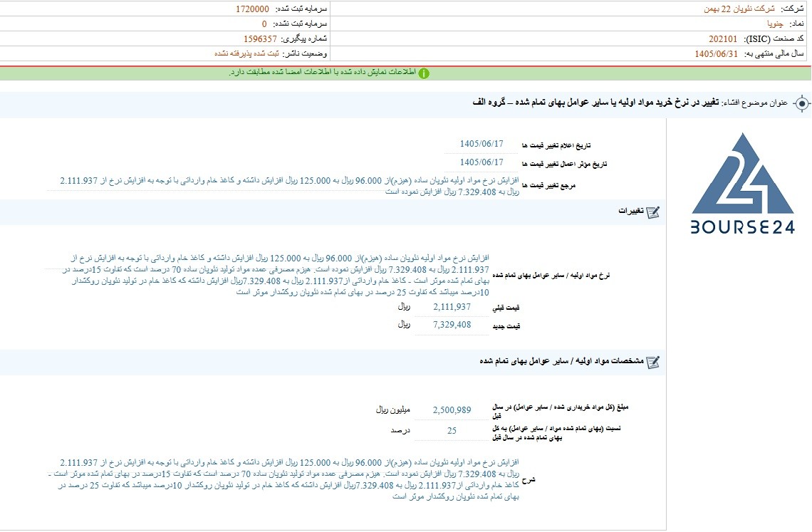Click the disclosure subject title تغییر در نرخ خرید
812x532 pixels.
(596, 103)
